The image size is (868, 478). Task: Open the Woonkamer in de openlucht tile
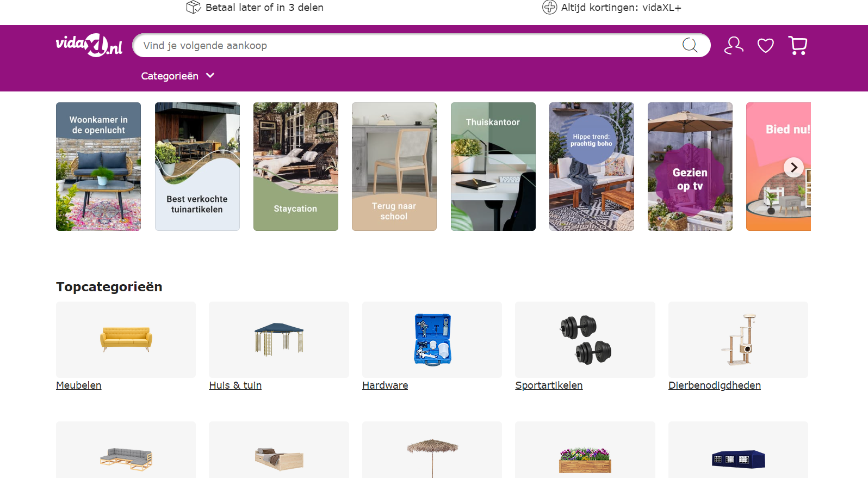pos(98,167)
